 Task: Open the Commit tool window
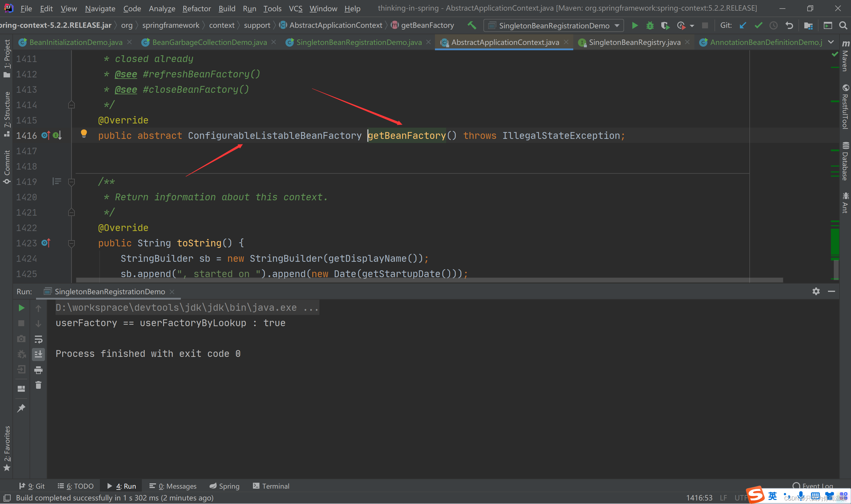[7, 167]
